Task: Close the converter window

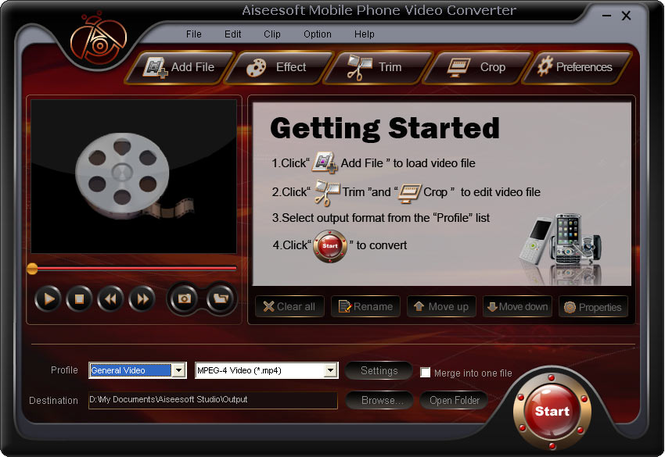Action: (x=626, y=16)
